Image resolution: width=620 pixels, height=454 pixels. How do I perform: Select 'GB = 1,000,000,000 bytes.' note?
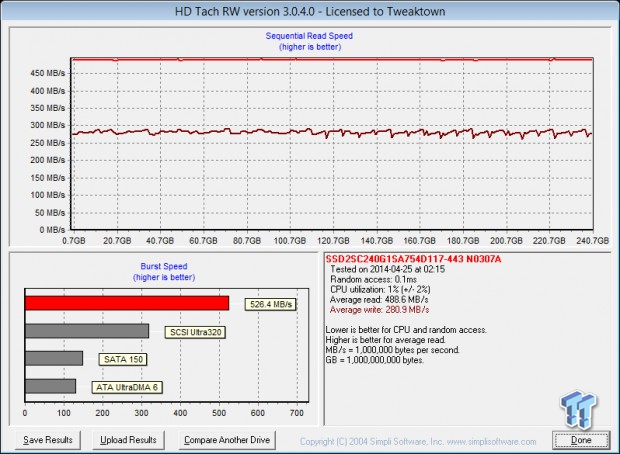pyautogui.click(x=374, y=360)
